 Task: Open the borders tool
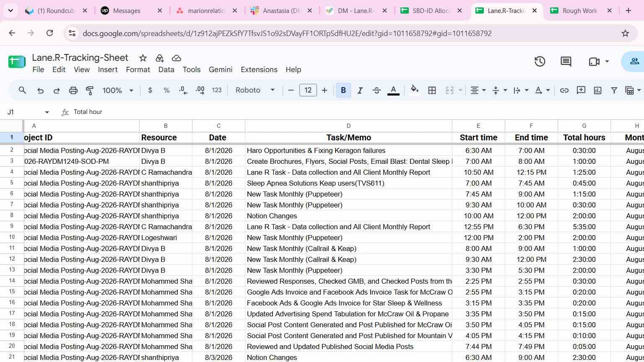click(x=432, y=90)
